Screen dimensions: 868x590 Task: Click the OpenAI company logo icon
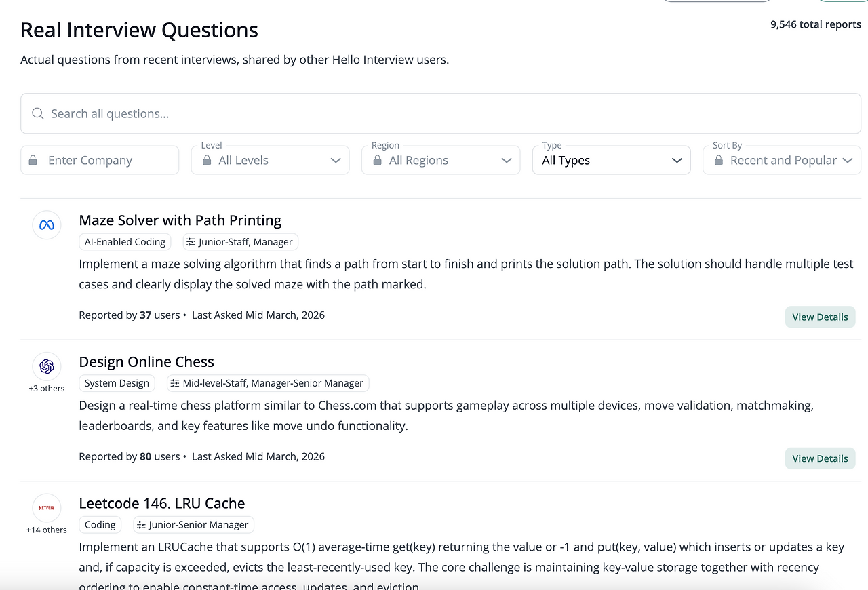[x=47, y=367]
